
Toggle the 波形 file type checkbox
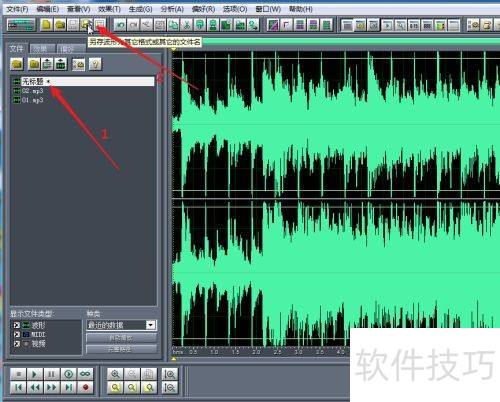(17, 325)
